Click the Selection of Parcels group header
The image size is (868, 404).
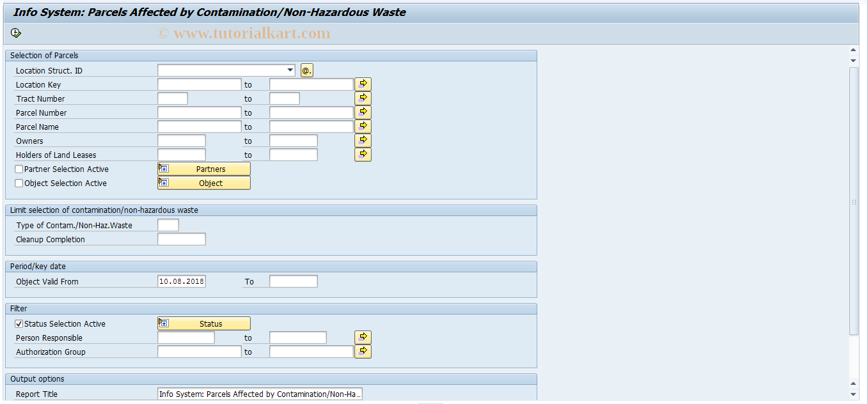(x=271, y=56)
